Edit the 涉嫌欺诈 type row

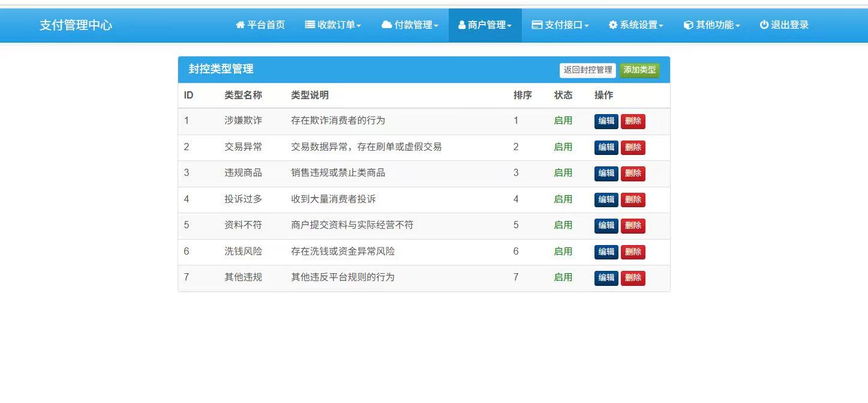point(606,121)
